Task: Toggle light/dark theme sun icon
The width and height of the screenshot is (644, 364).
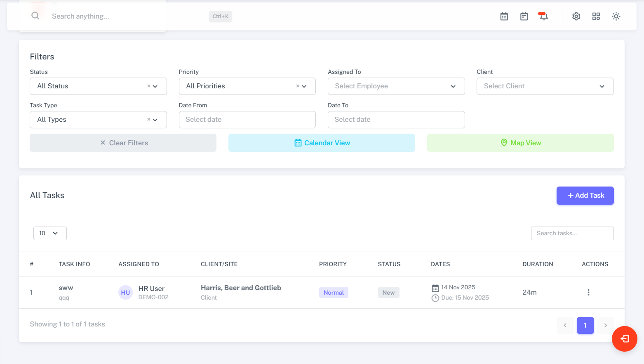Action: [616, 17]
